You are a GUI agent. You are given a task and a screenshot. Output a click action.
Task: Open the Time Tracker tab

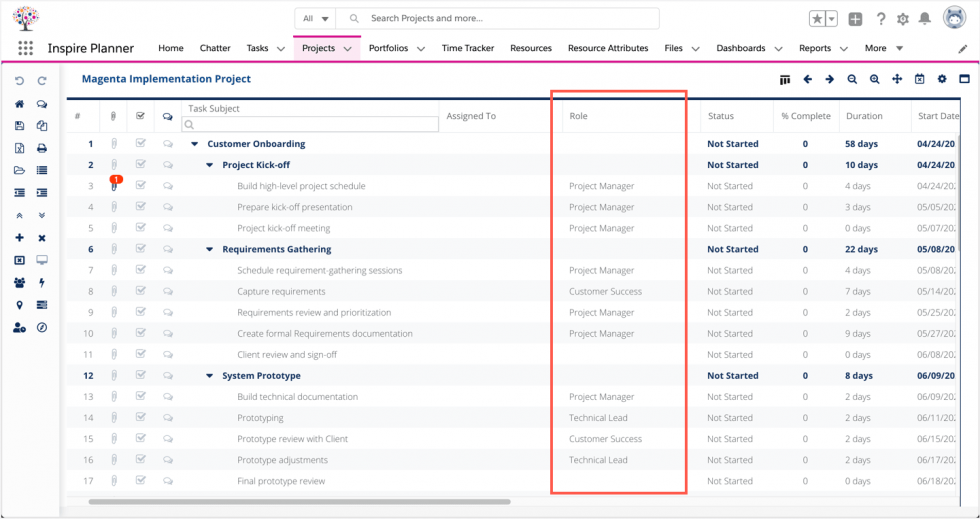click(x=468, y=48)
